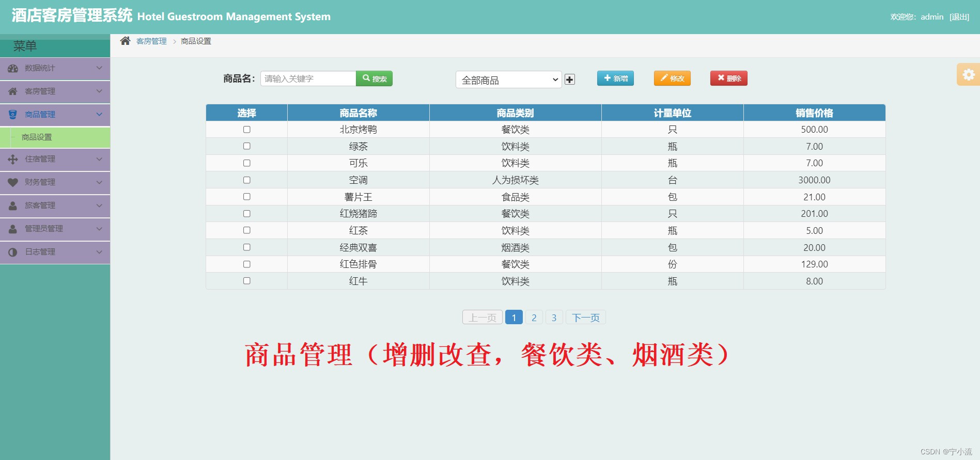The height and width of the screenshot is (460, 980).
Task: Click the 住宿管理 arrows icon
Action: click(x=13, y=159)
